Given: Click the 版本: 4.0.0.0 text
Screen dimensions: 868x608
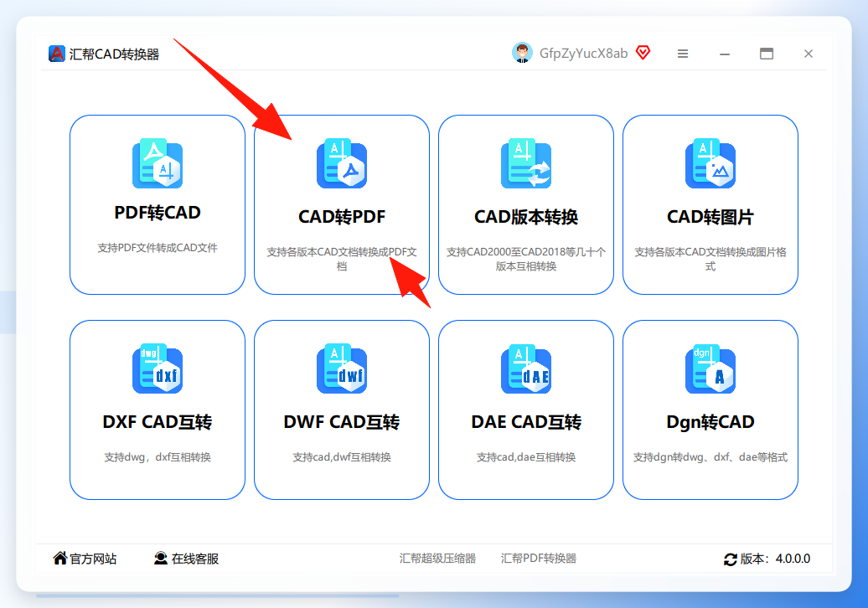Looking at the screenshot, I should click(x=775, y=559).
